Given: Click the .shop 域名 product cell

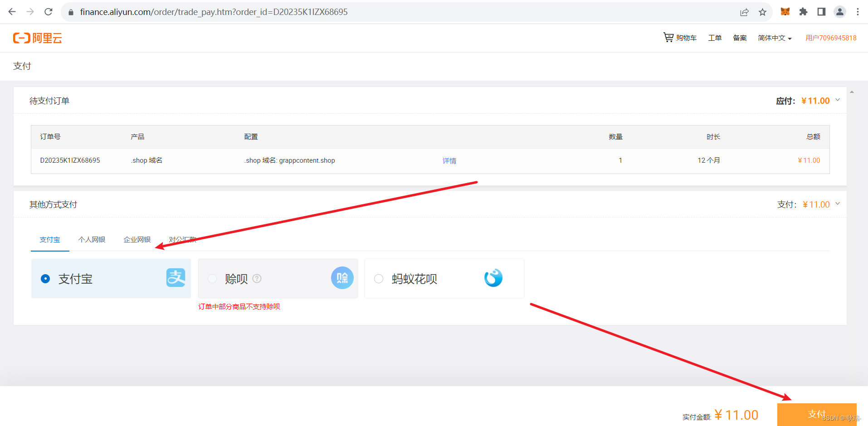Looking at the screenshot, I should click(146, 160).
